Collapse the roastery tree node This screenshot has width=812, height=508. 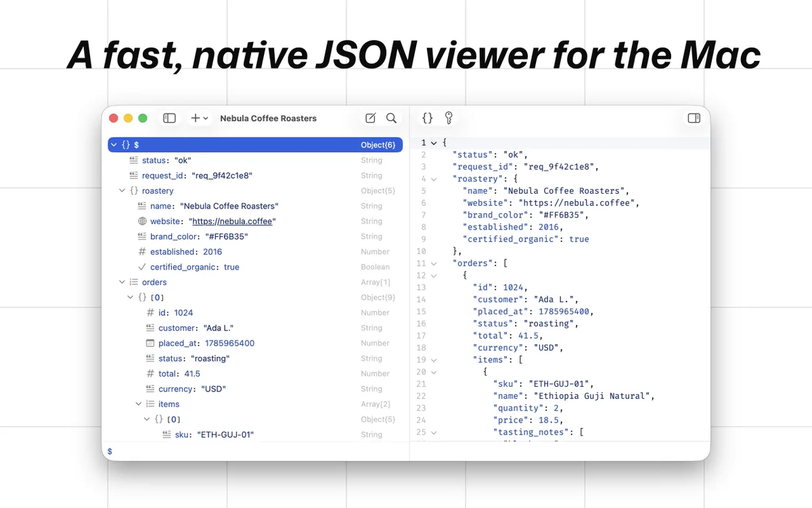tap(122, 191)
